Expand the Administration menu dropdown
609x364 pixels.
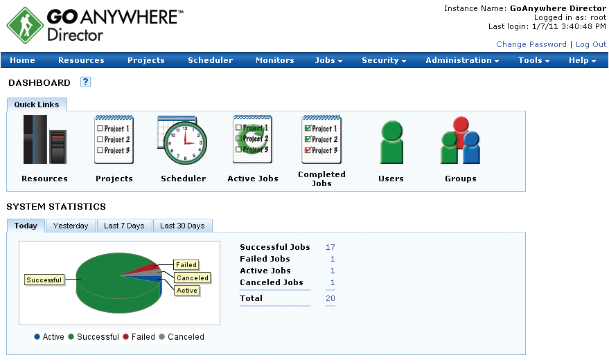tap(462, 60)
